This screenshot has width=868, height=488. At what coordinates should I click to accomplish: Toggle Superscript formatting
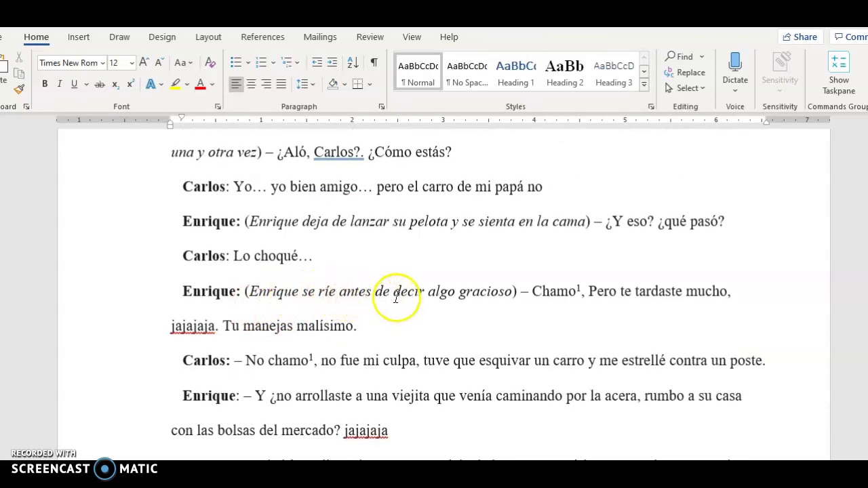(130, 84)
